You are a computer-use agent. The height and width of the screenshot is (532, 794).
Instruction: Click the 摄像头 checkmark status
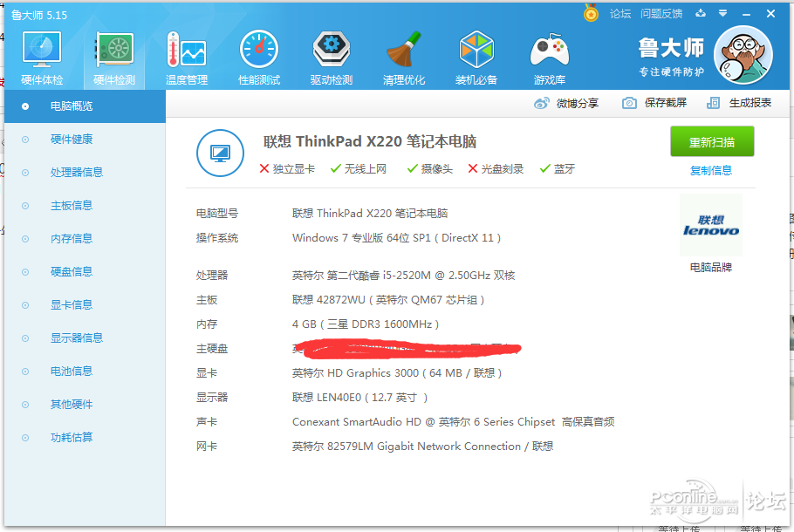(x=430, y=168)
